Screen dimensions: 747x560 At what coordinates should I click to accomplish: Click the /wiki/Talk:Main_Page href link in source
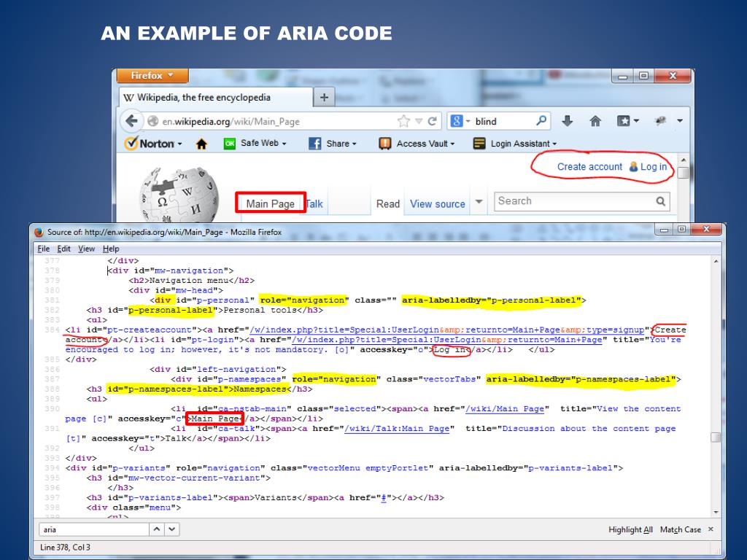click(397, 428)
